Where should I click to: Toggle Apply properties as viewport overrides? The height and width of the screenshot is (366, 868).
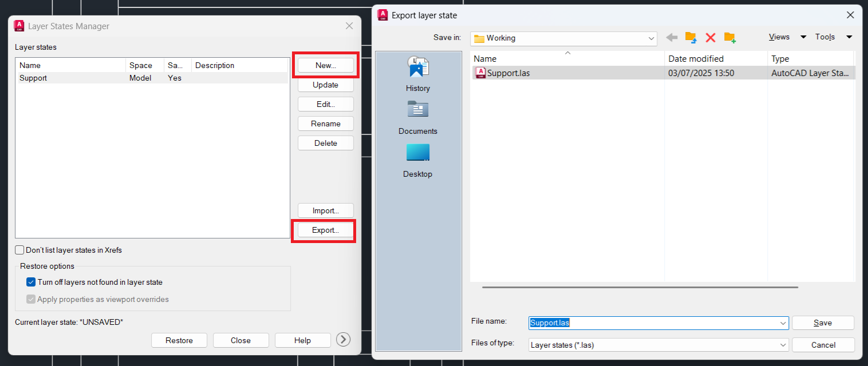31,299
